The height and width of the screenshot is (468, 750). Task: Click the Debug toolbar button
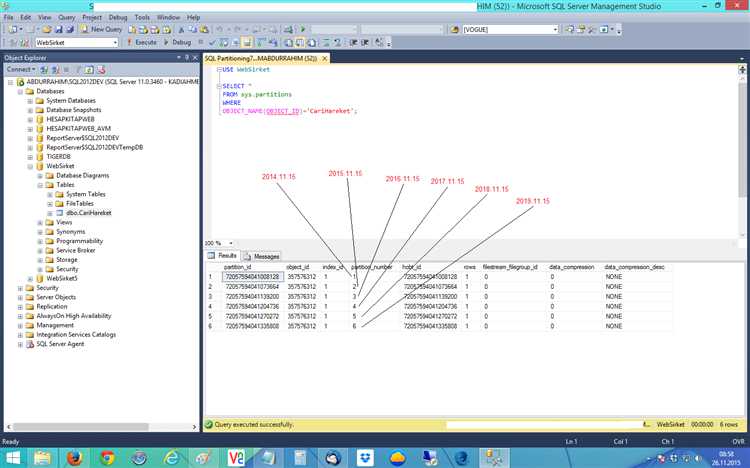coord(181,43)
